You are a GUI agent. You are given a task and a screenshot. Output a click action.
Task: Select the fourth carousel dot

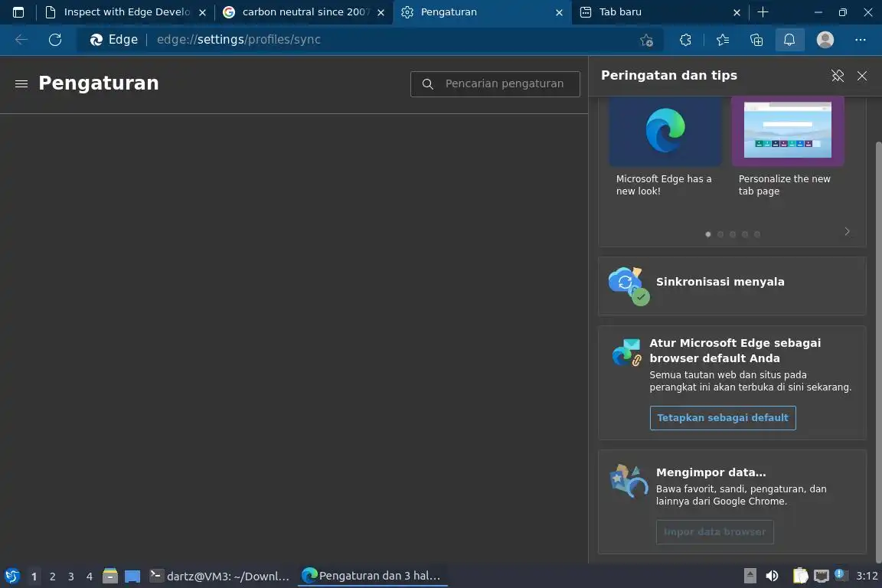[745, 234]
